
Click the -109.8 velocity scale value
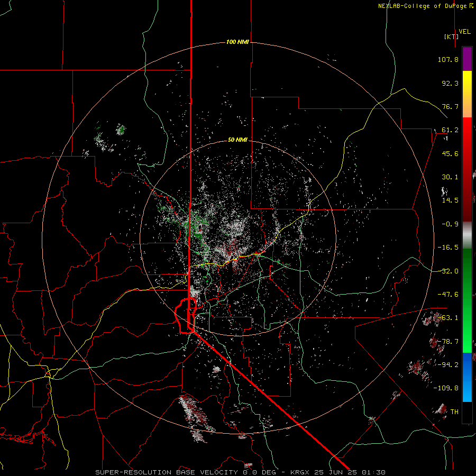(x=446, y=388)
